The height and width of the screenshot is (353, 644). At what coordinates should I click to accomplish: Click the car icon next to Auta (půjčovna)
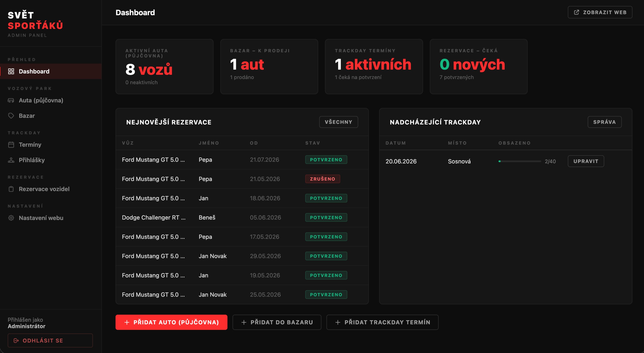tap(11, 100)
